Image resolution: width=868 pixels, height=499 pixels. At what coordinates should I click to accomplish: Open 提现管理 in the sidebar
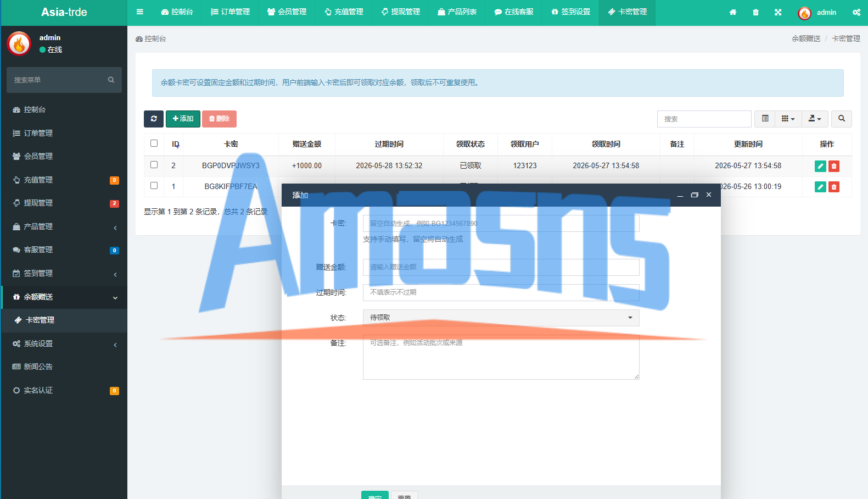64,203
